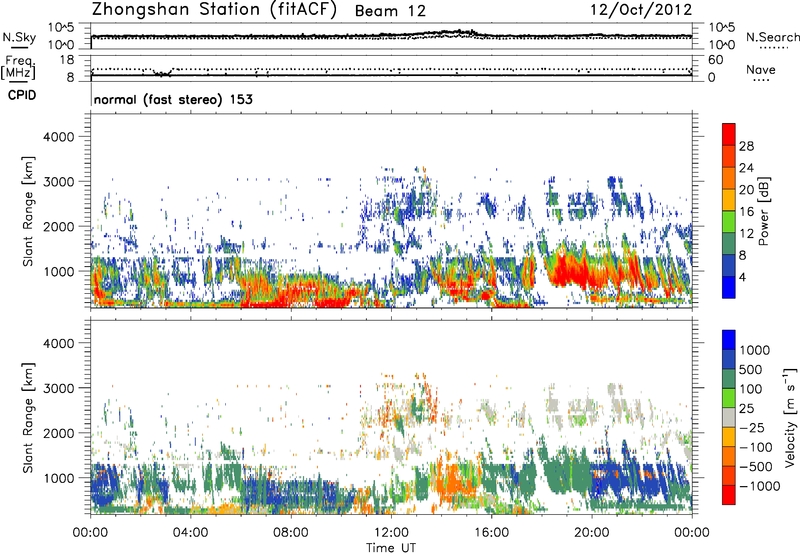Click the Slant Range [km] label of velocity panel
Screen dimensions: 800x554
click(28, 417)
